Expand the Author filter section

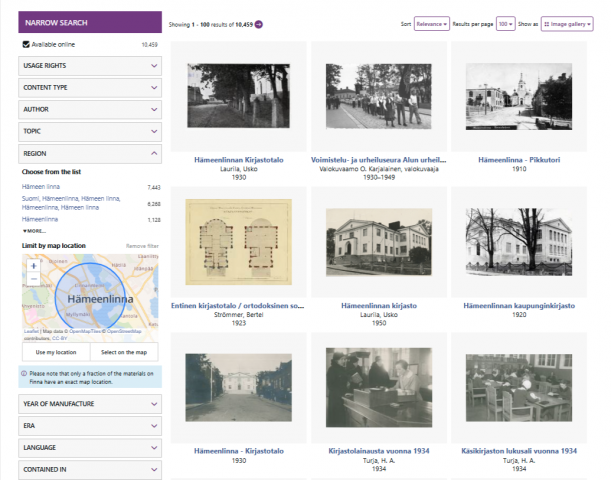(x=90, y=109)
